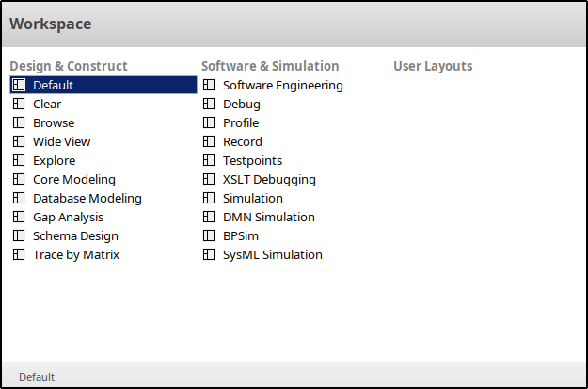Viewport: 588px width, 389px height.
Task: Select the Explore workspace layout
Action: tap(54, 160)
